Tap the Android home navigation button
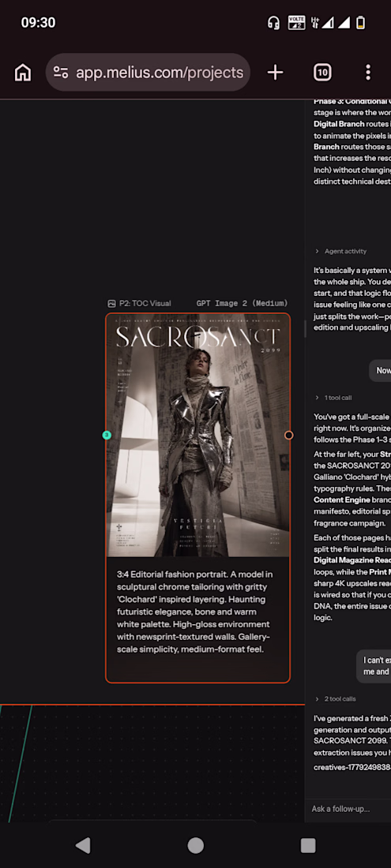 [196, 845]
